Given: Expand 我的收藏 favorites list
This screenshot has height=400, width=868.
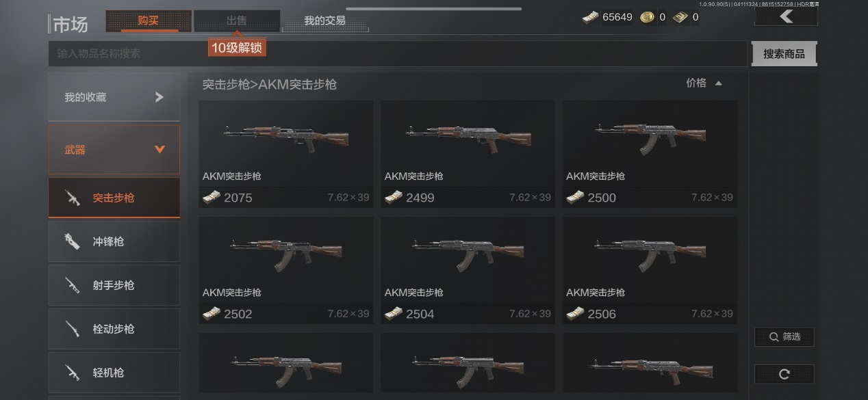Looking at the screenshot, I should [x=114, y=97].
